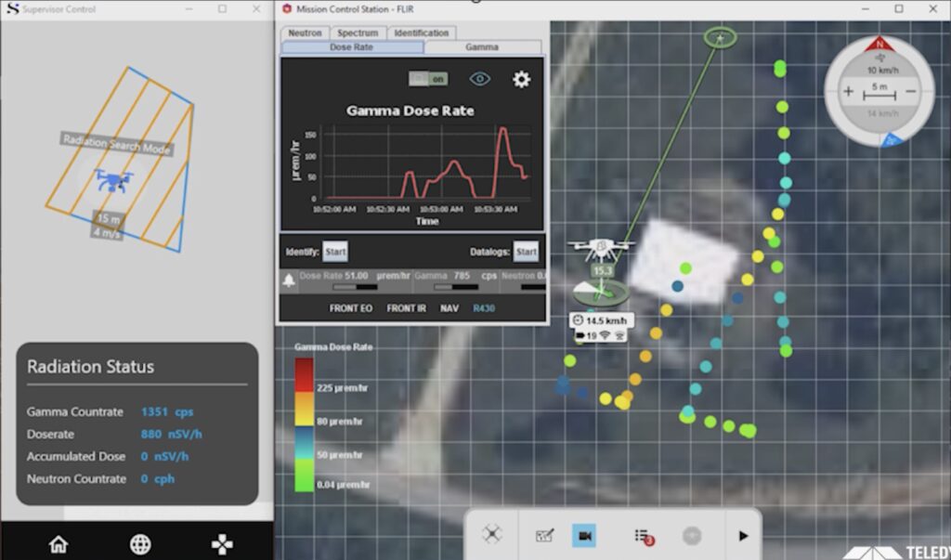951x560 pixels.
Task: Select the FRONT IR camera view
Action: click(407, 308)
